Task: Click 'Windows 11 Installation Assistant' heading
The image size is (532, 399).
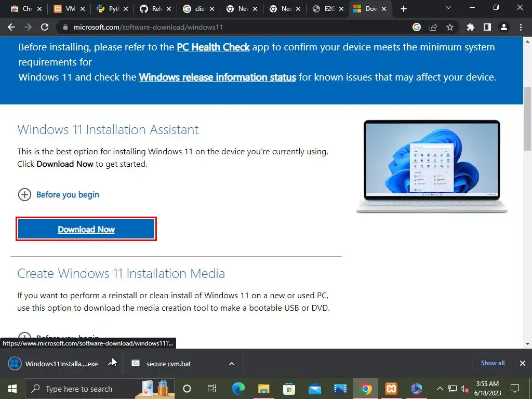Action: 108,129
